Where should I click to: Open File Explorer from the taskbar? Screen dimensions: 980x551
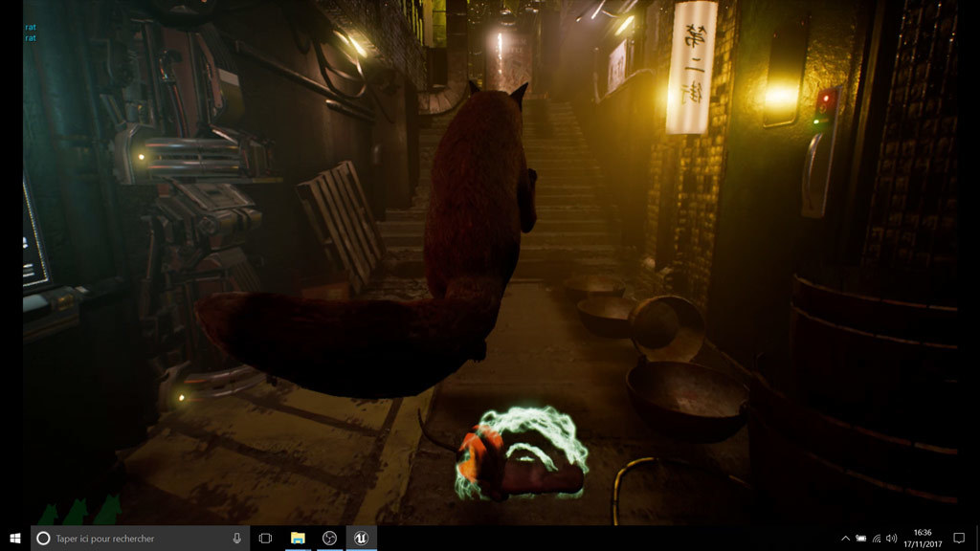pos(298,538)
